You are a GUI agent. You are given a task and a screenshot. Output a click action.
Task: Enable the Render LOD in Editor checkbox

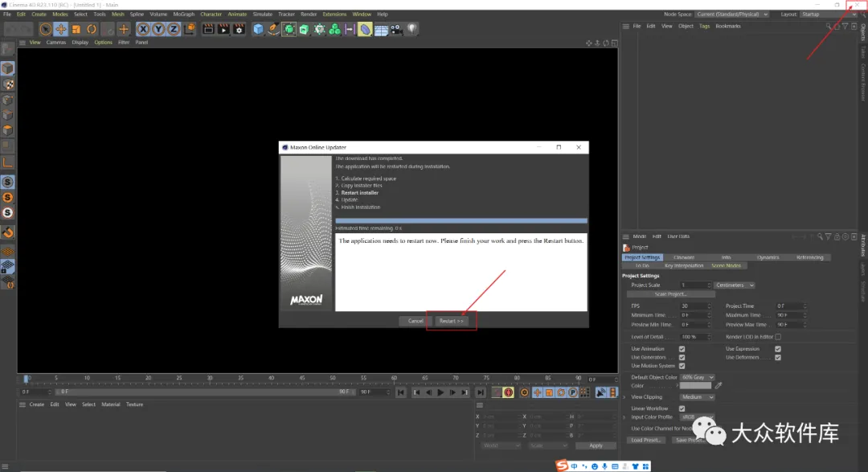pos(778,337)
